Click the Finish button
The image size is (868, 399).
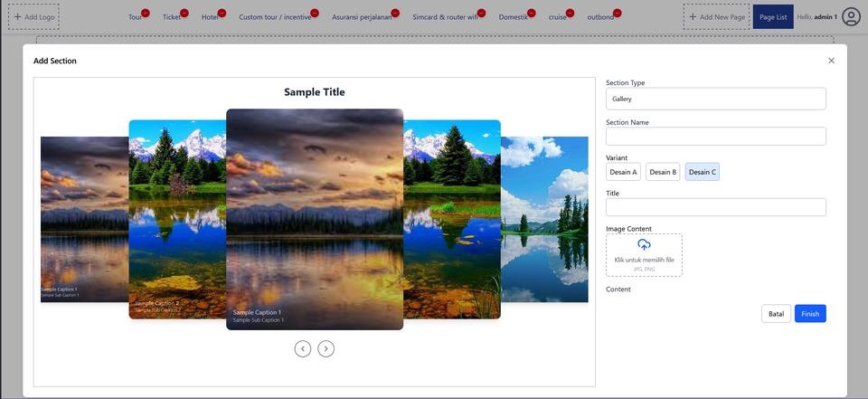pyautogui.click(x=810, y=314)
